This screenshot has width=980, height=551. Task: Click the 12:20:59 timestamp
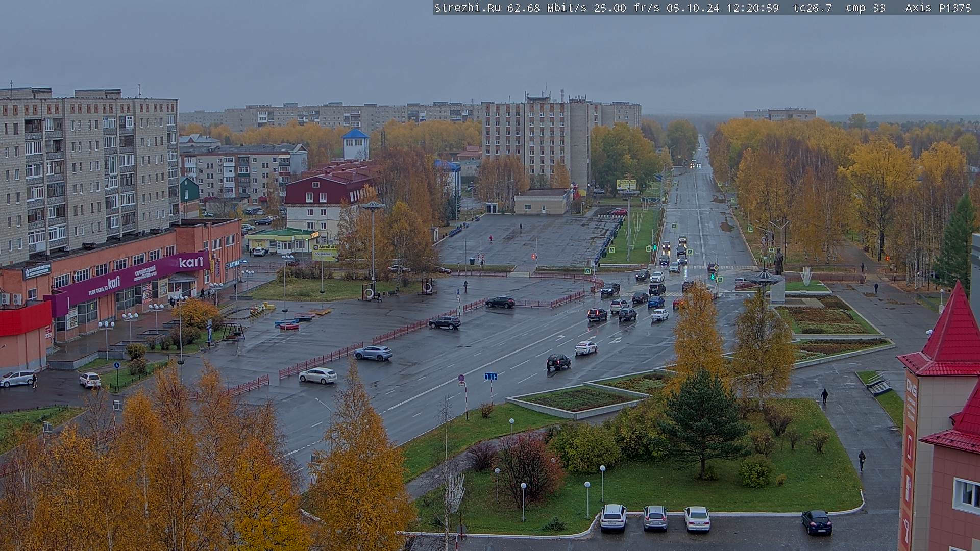(752, 8)
